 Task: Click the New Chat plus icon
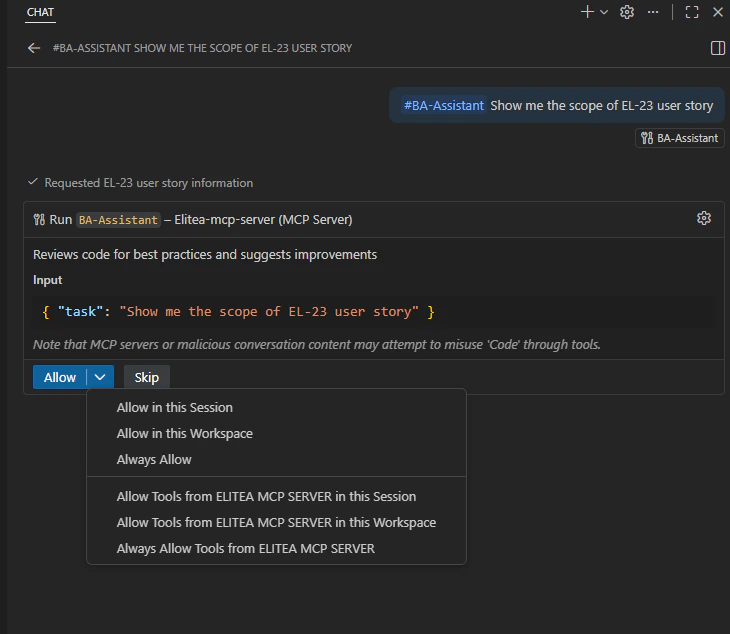pyautogui.click(x=587, y=12)
